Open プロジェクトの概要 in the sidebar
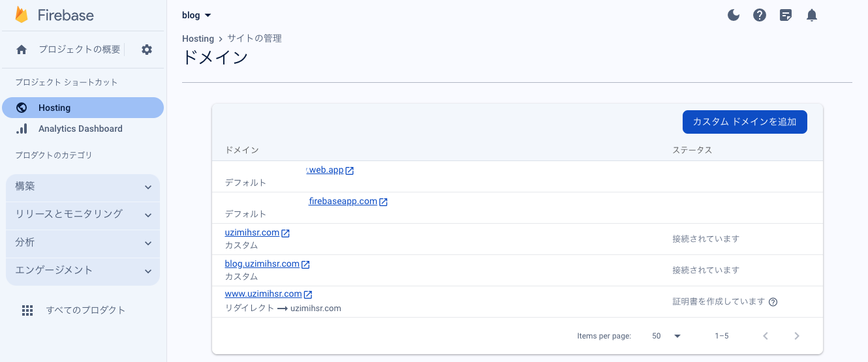The height and width of the screenshot is (362, 868). tap(79, 50)
